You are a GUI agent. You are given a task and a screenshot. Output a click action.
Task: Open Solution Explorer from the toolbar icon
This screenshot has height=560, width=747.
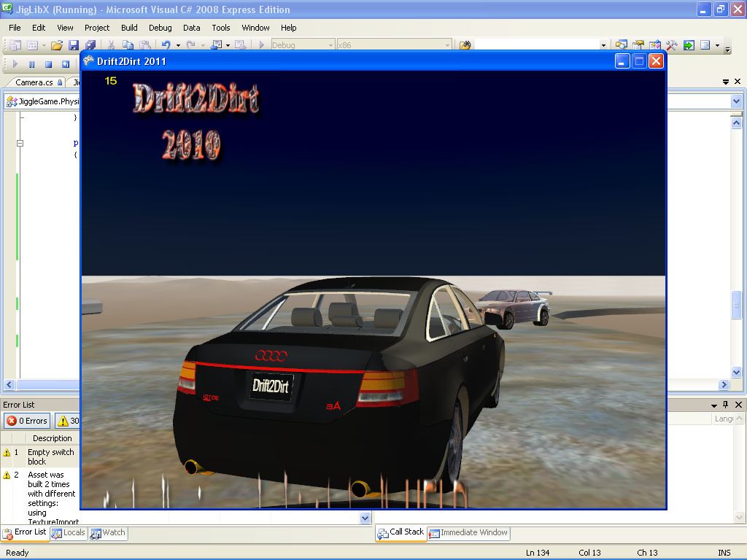point(621,45)
